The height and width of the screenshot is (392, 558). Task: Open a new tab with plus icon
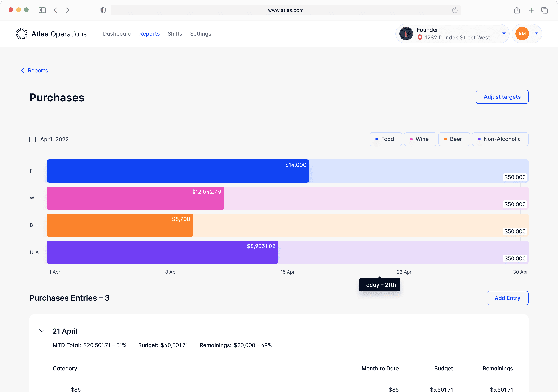[x=531, y=10]
